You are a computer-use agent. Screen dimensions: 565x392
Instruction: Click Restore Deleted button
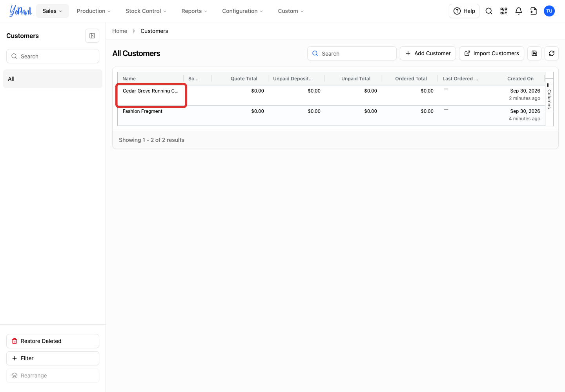tap(53, 341)
